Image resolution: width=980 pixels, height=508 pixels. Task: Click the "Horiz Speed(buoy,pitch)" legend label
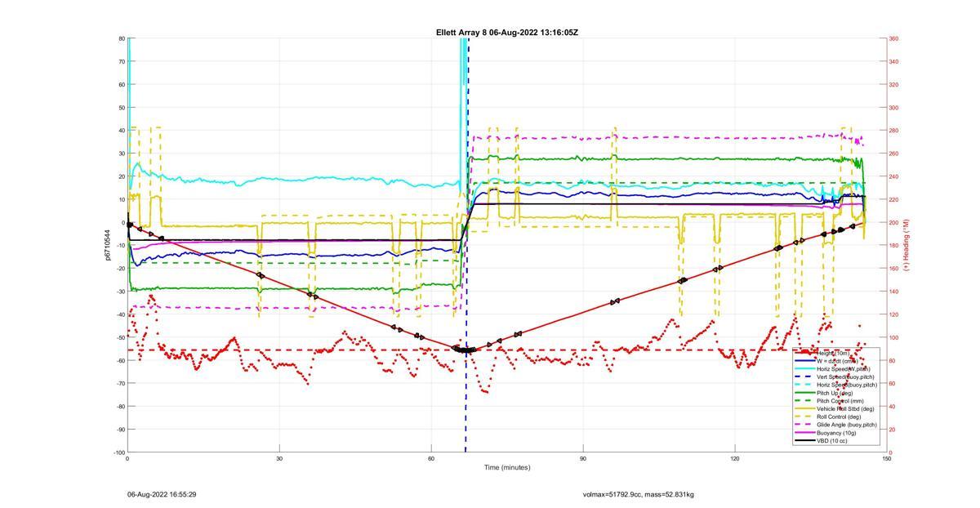pos(847,385)
